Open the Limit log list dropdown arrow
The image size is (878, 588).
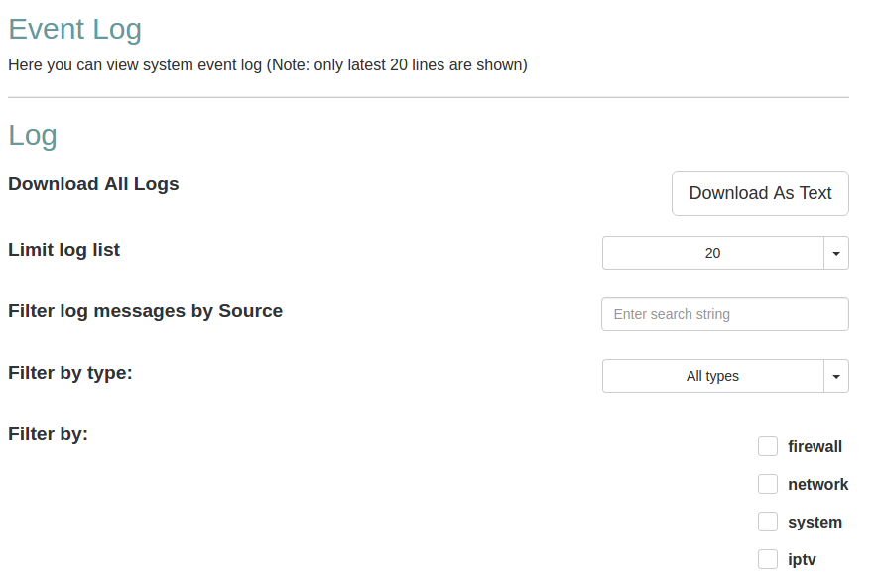(836, 253)
